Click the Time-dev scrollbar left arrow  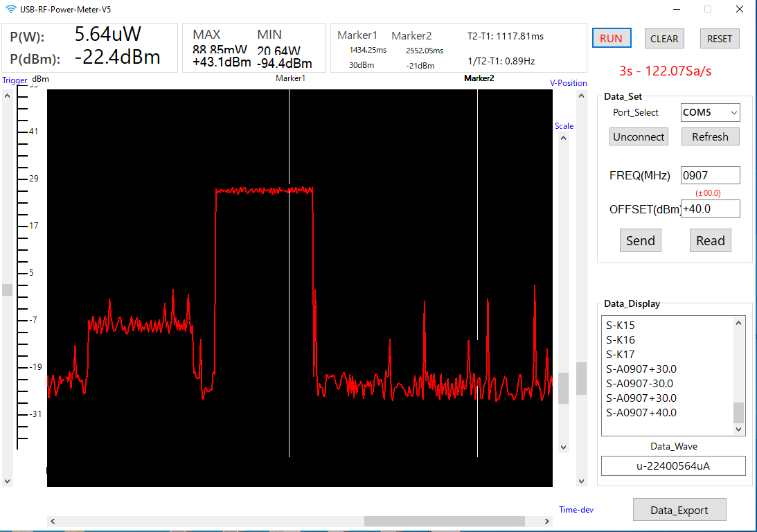click(53, 522)
